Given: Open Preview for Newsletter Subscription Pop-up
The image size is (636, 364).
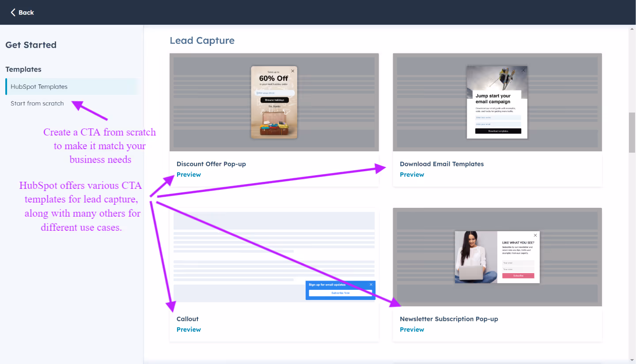Looking at the screenshot, I should tap(412, 329).
